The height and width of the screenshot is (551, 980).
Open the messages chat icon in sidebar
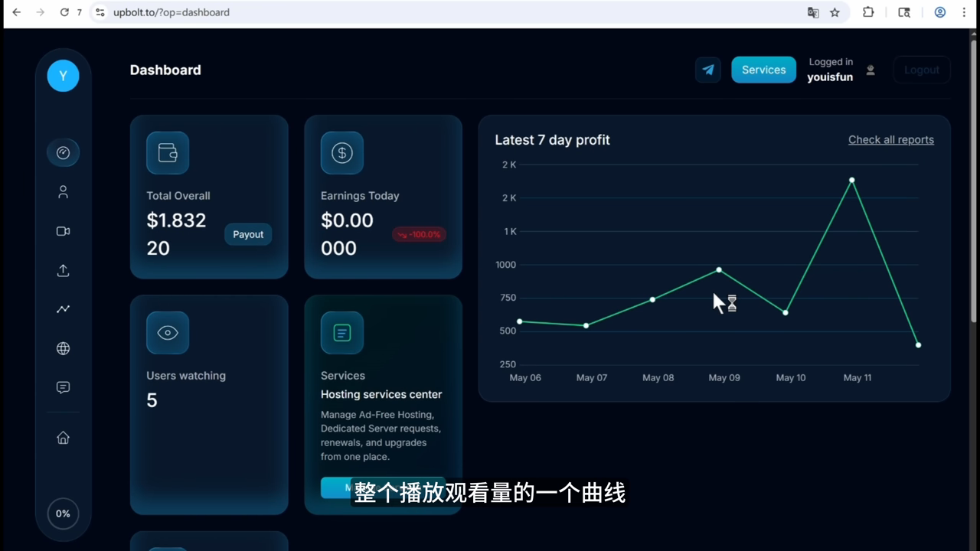[x=63, y=388]
